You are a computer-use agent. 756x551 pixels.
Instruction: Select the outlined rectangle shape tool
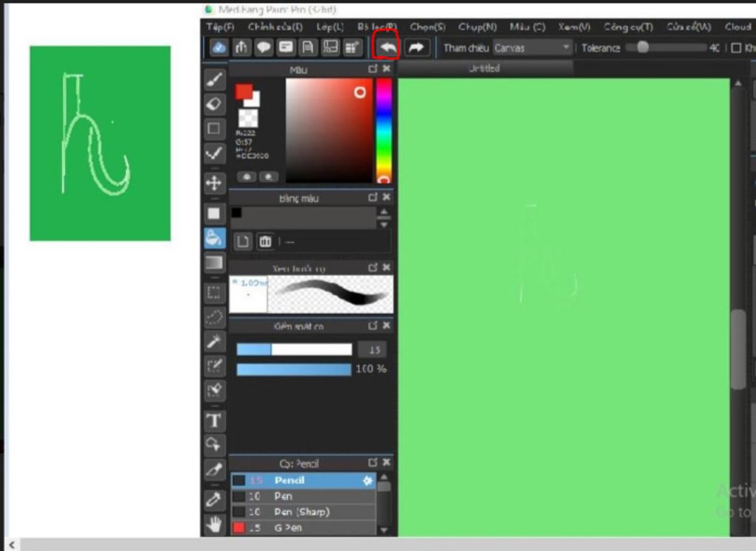click(215, 128)
